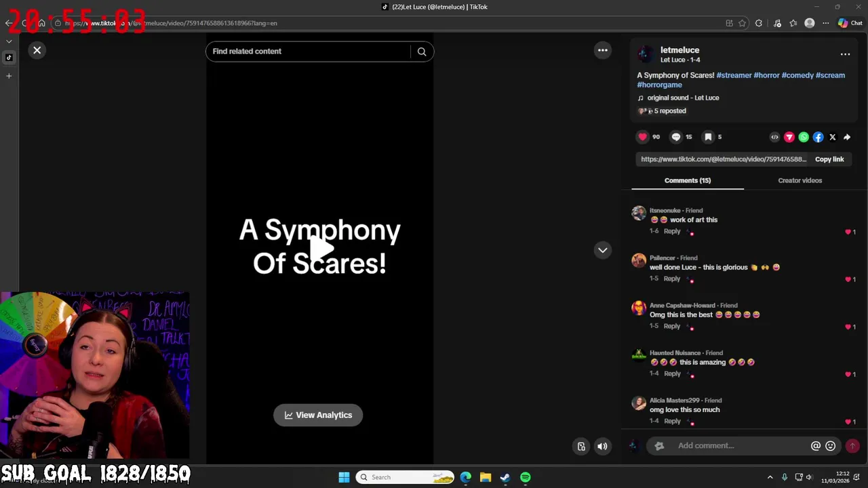868x488 pixels.
Task: Open browser extensions puzzle icon
Action: 758,23
